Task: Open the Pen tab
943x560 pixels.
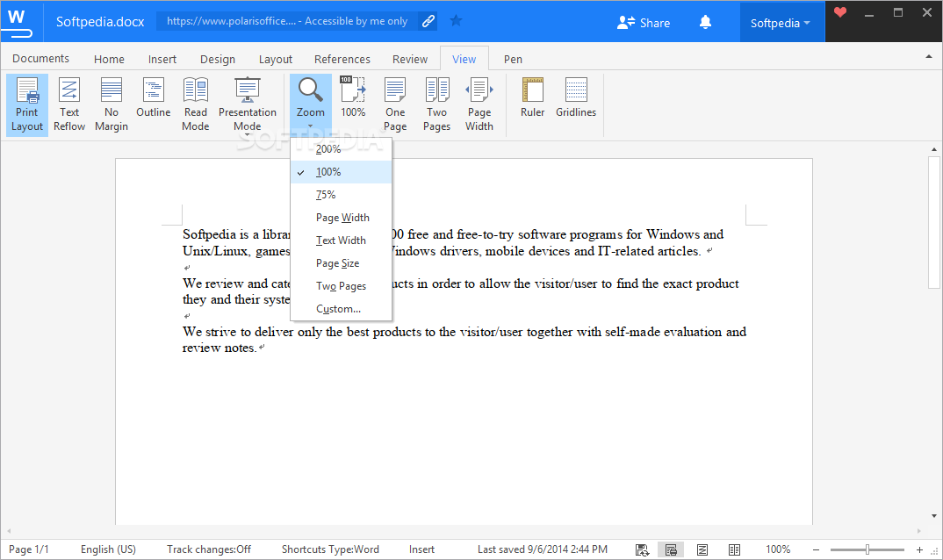Action: tap(513, 59)
